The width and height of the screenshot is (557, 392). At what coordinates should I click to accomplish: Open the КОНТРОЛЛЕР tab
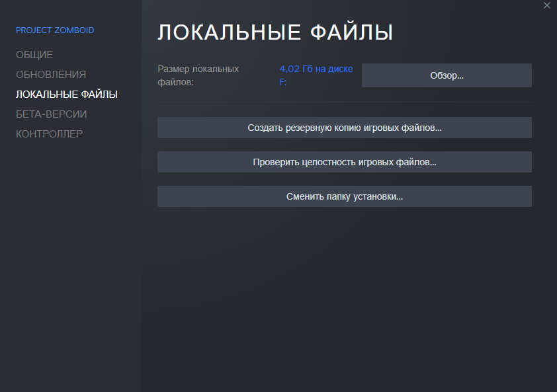tap(49, 134)
